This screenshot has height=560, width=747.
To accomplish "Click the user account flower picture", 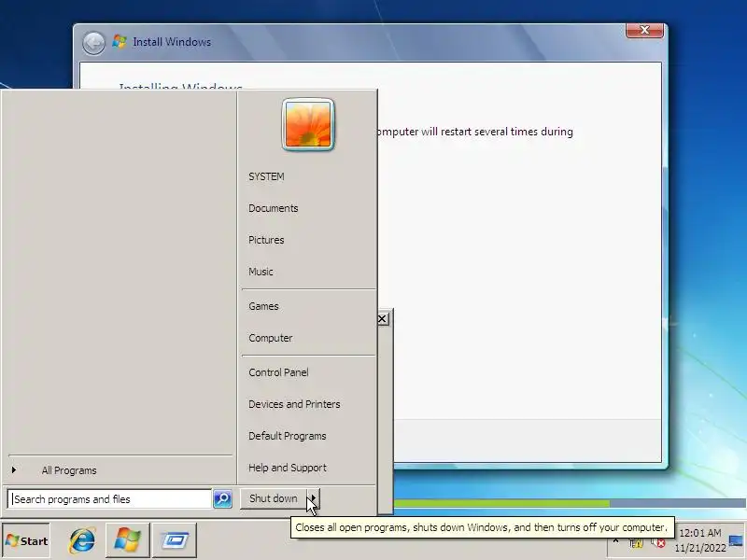I will pos(308,125).
